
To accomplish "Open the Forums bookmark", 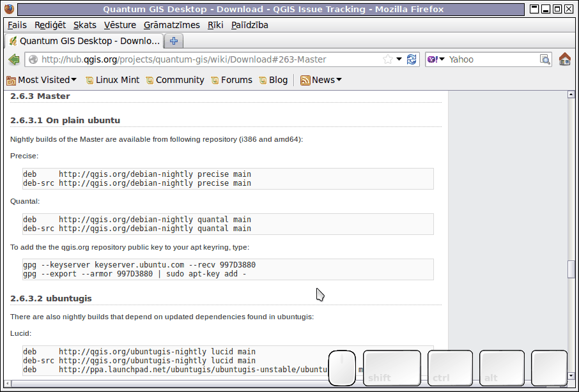I will click(x=231, y=80).
